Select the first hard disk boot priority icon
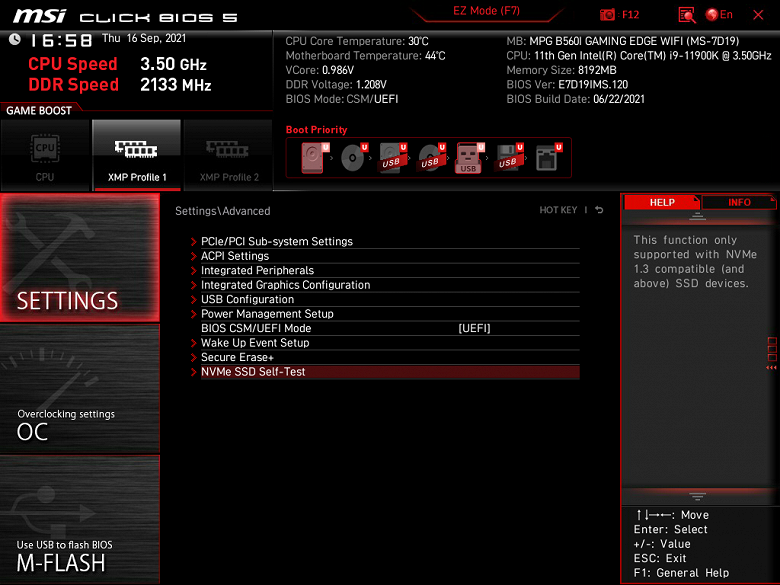780x585 pixels. coord(314,158)
